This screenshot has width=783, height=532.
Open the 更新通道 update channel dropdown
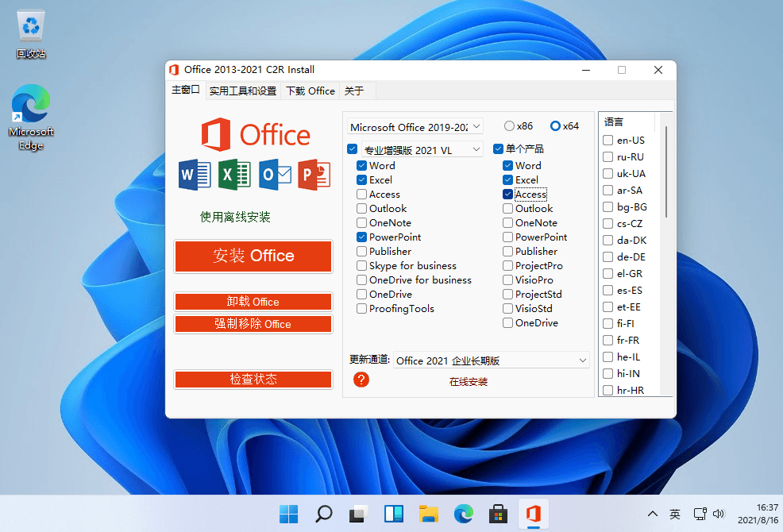click(x=492, y=360)
